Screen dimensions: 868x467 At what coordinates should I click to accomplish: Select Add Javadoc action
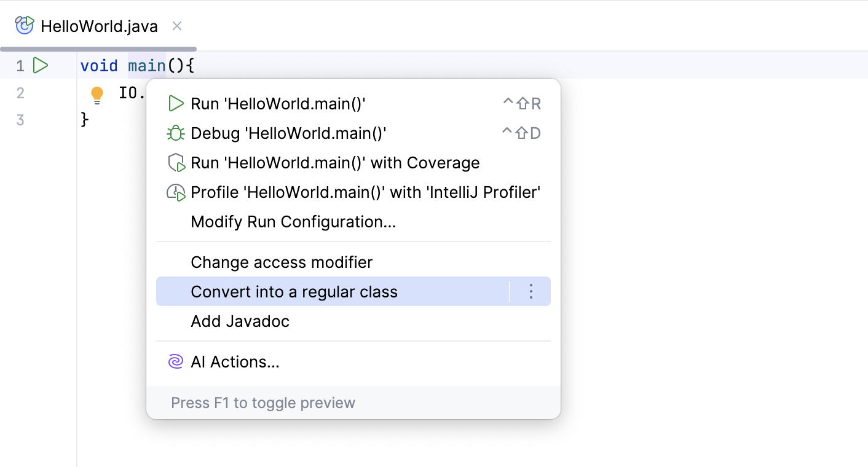(240, 321)
